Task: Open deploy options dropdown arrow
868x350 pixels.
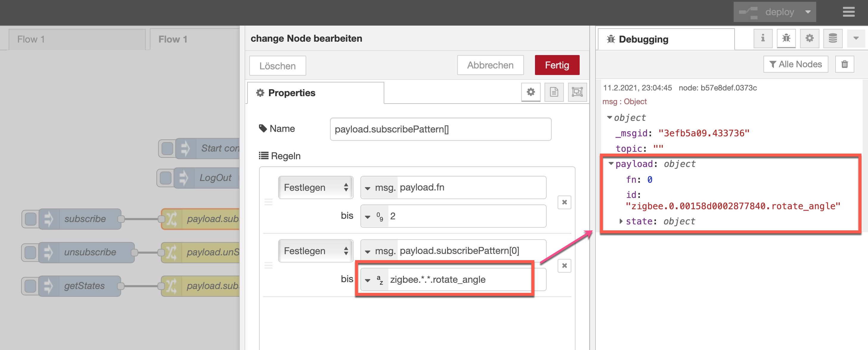Action: point(808,12)
